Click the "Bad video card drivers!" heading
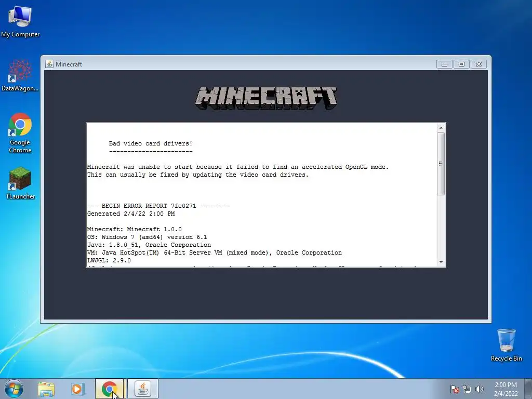 [x=151, y=143]
